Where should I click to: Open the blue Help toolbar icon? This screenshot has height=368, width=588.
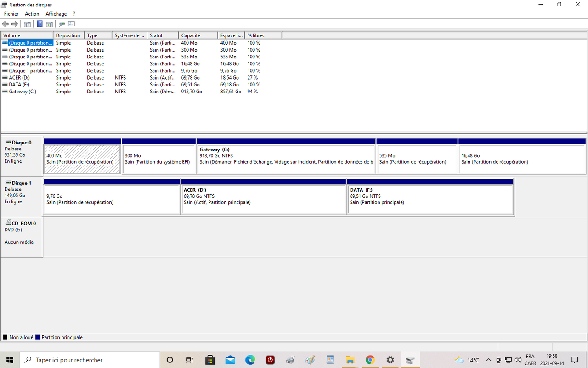(40, 24)
